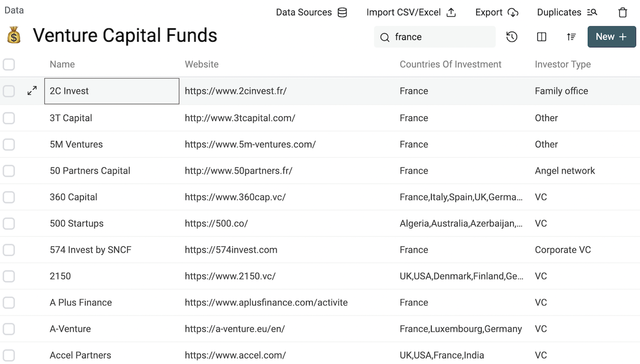Image resolution: width=640 pixels, height=364 pixels.
Task: Select all rows with the header checkbox
Action: coord(9,64)
